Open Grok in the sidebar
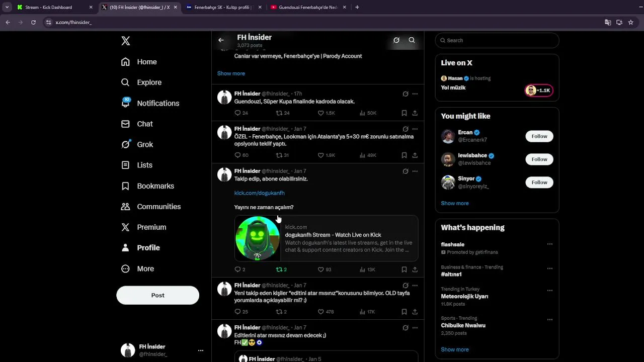The width and height of the screenshot is (644, 362). [x=137, y=144]
